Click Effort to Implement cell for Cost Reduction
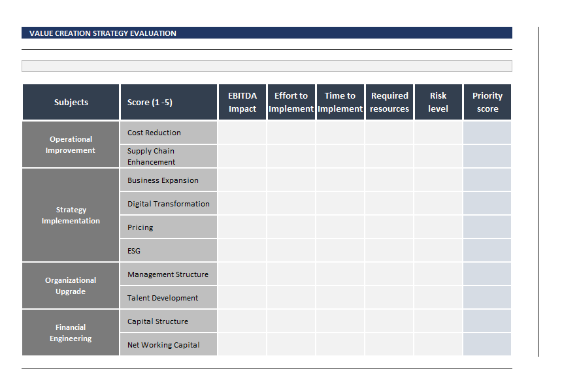The height and width of the screenshot is (392, 562). pyautogui.click(x=291, y=133)
